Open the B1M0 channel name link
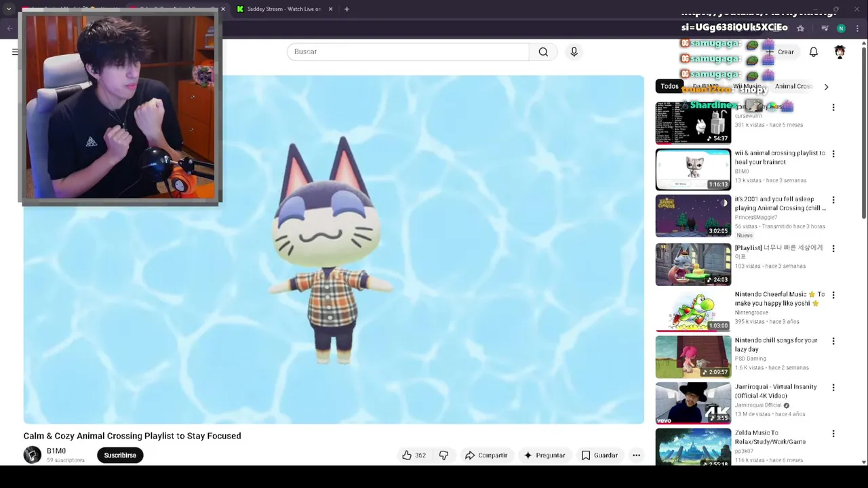The width and height of the screenshot is (868, 488). 56,451
